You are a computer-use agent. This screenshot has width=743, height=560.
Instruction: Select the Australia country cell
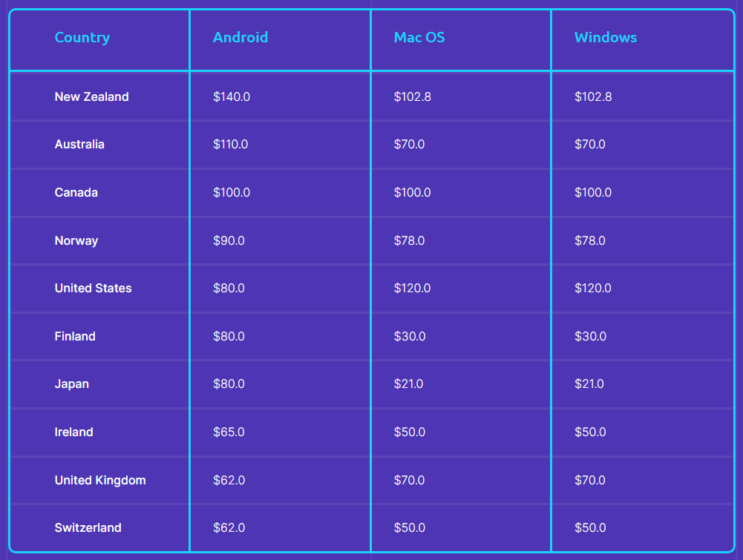pyautogui.click(x=79, y=145)
